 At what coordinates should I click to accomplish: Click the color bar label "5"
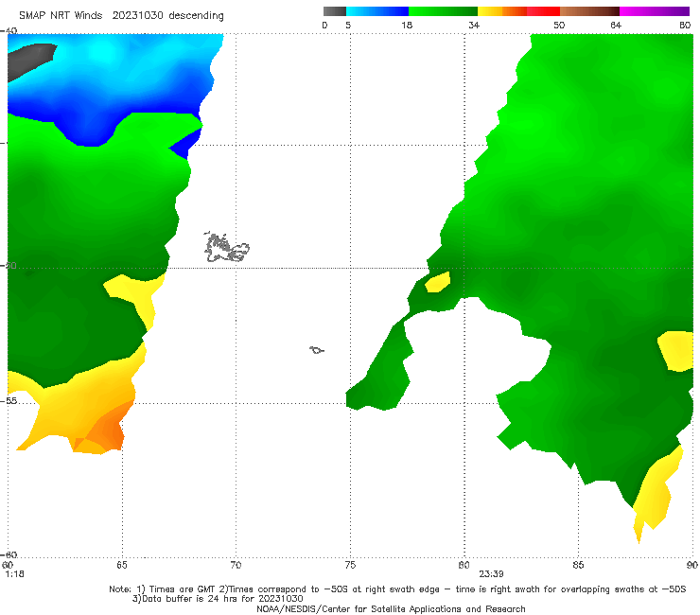click(x=348, y=26)
